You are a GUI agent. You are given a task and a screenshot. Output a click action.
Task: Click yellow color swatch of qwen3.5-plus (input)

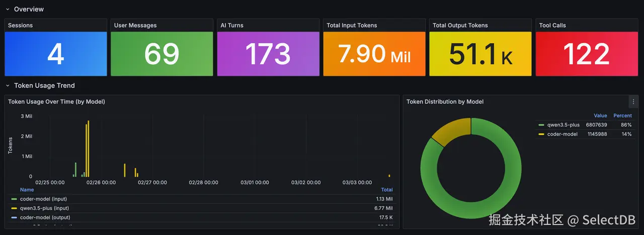14,208
